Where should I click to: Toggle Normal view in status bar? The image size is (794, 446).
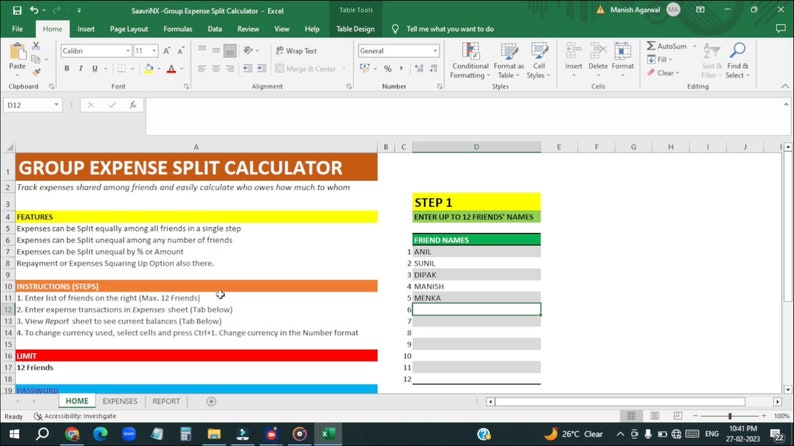pos(631,416)
